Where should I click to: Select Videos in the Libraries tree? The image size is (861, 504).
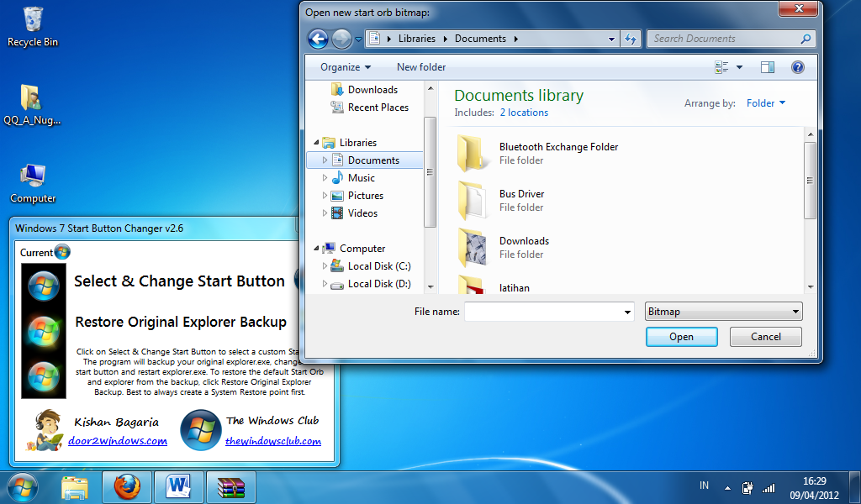354,213
